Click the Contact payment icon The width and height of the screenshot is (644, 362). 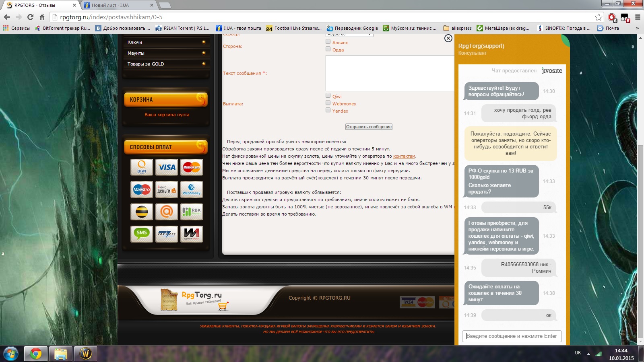(167, 234)
